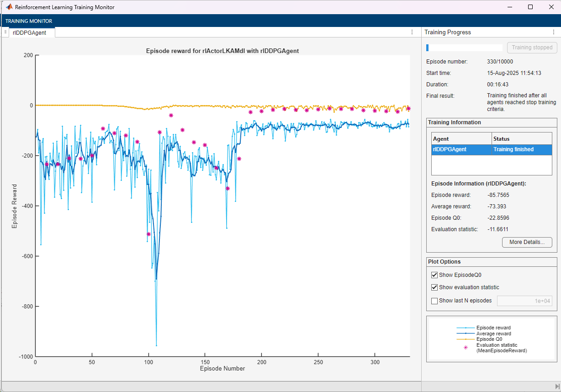Click the magenta Evaluation statistic legend marker
Viewport: 561px width, 392px height.
[x=466, y=348]
